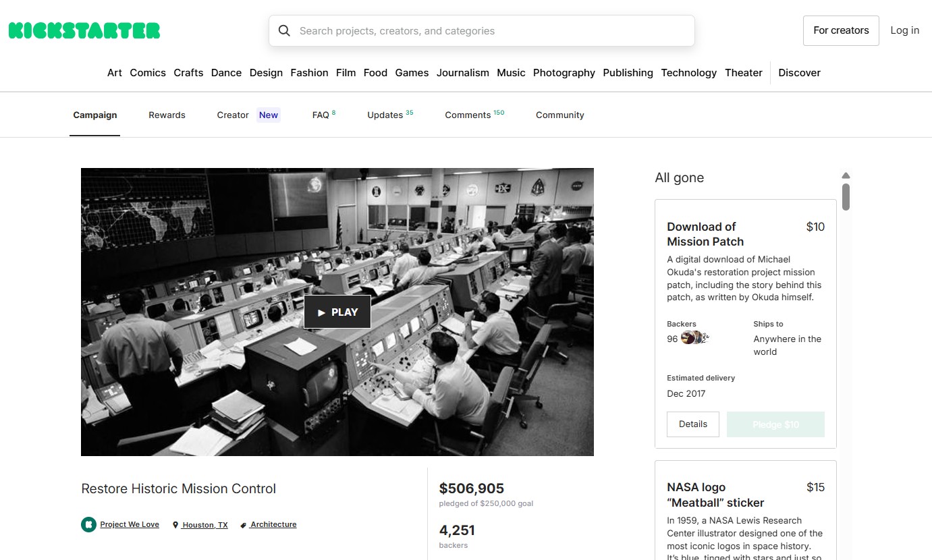Select Technology category in the navigation
This screenshot has height=560, width=932.
688,73
